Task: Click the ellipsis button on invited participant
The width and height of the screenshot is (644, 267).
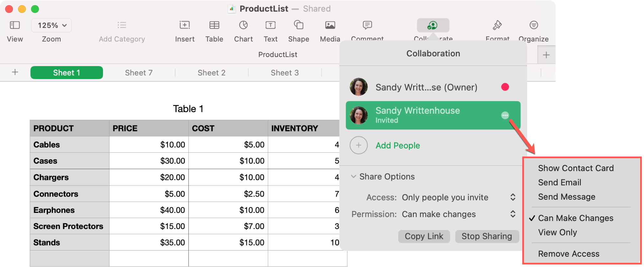Action: coord(505,115)
